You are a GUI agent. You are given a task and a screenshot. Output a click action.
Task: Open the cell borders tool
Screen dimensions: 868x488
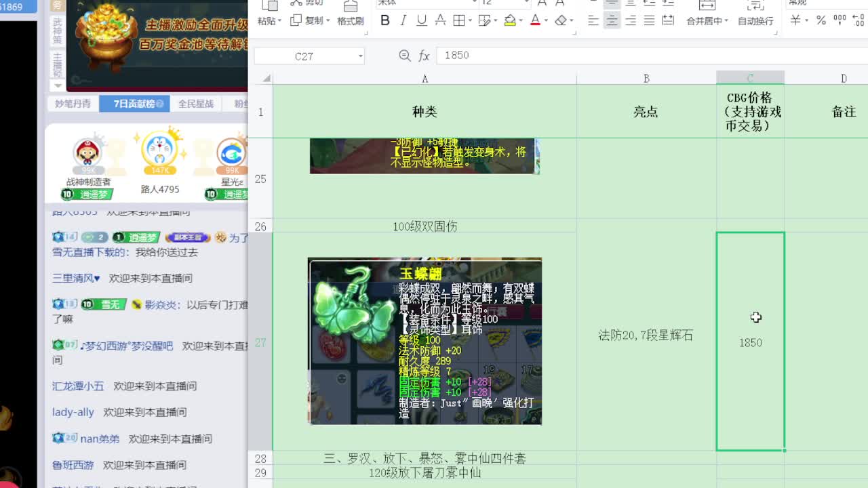(459, 20)
